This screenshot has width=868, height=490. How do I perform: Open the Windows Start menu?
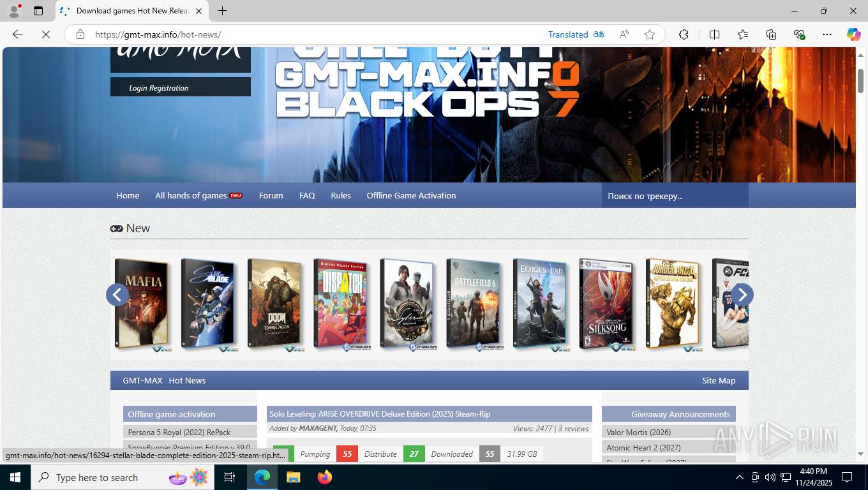tap(15, 477)
